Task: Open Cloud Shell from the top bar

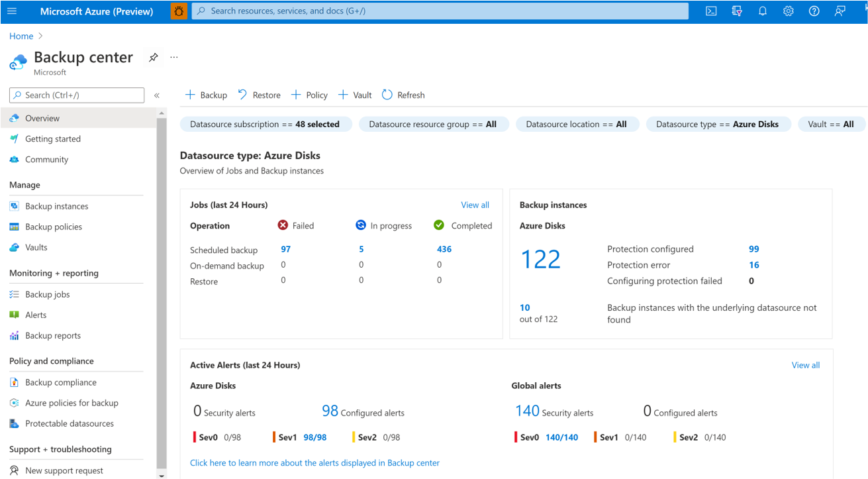Action: pyautogui.click(x=710, y=11)
